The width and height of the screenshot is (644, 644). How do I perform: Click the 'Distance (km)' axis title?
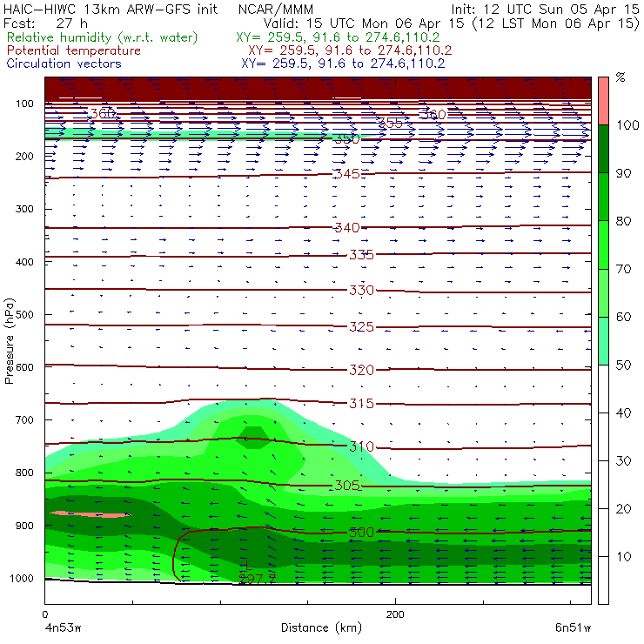coord(321,627)
